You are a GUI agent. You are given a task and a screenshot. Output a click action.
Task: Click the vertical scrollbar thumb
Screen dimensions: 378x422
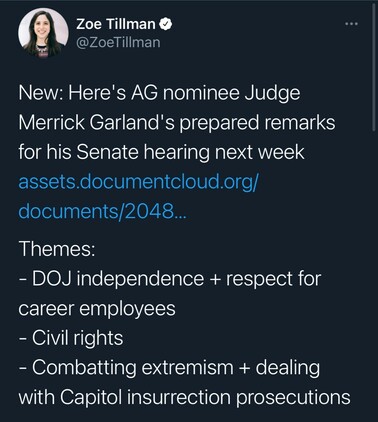click(x=374, y=69)
